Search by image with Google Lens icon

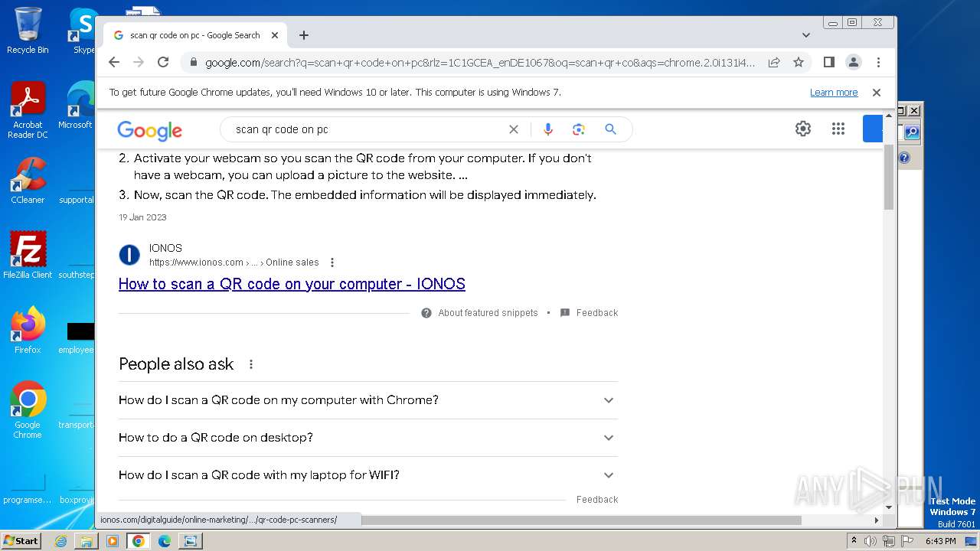579,129
